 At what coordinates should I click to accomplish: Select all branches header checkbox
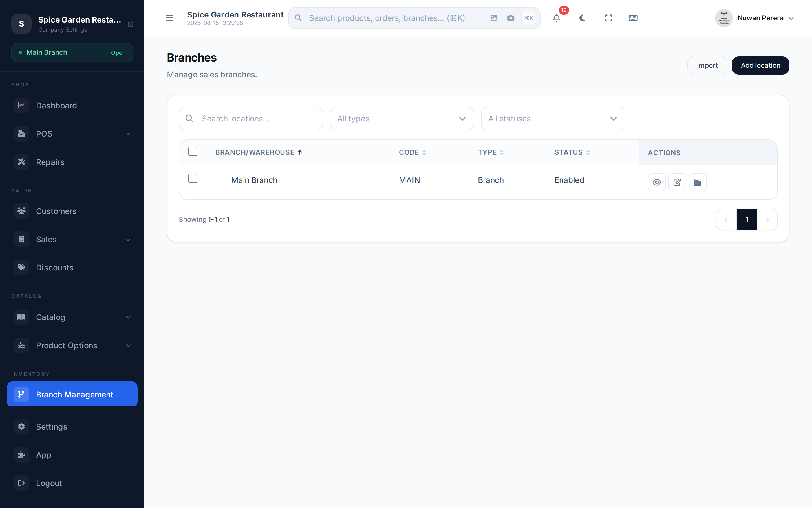point(193,151)
